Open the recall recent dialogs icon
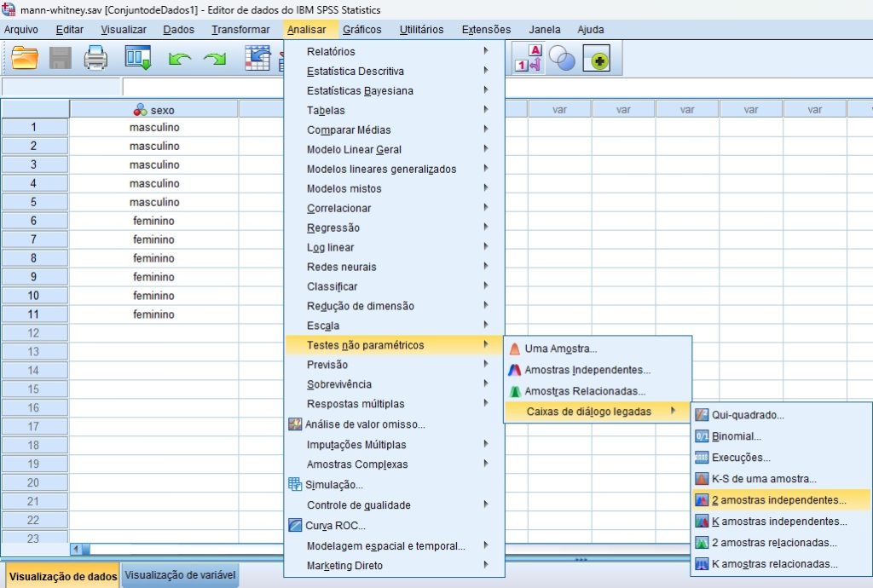This screenshot has width=873, height=588. (137, 58)
